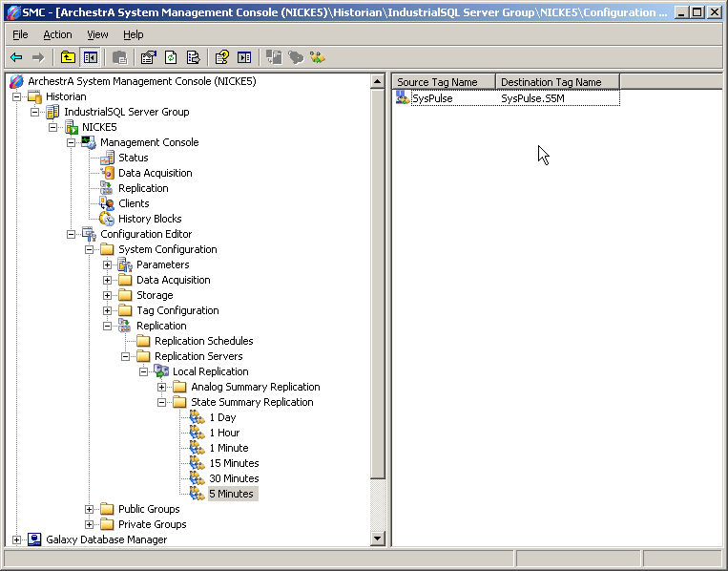
Task: Click the Parameters node icon
Action: [125, 264]
